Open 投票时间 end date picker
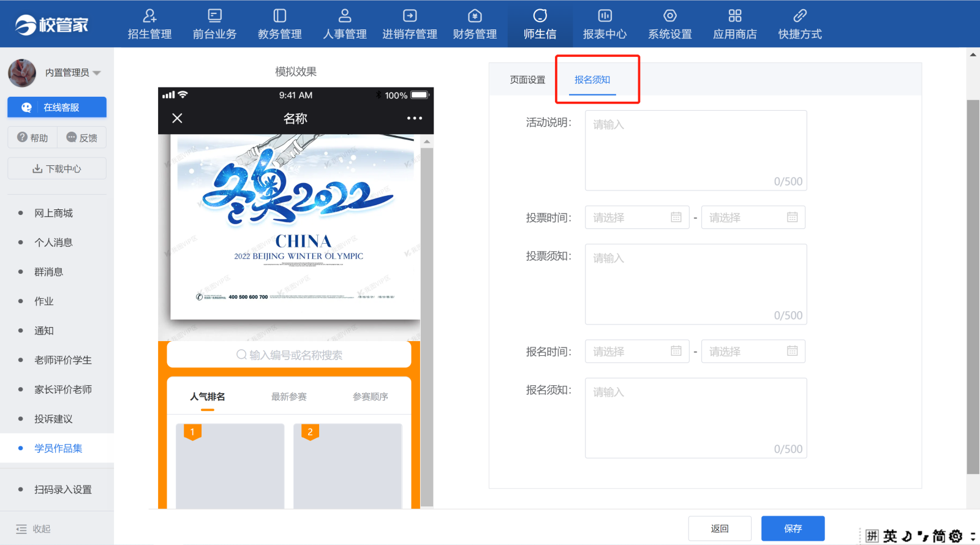 (753, 217)
